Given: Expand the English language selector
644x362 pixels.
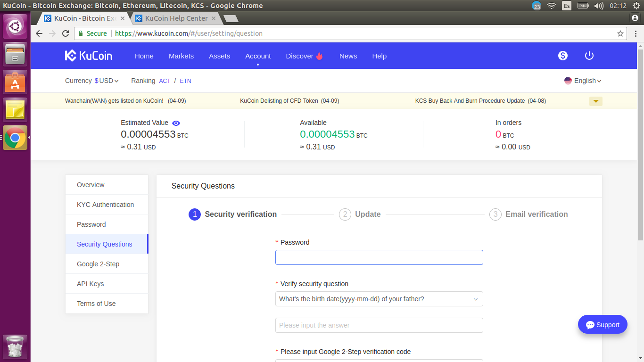Looking at the screenshot, I should 583,80.
